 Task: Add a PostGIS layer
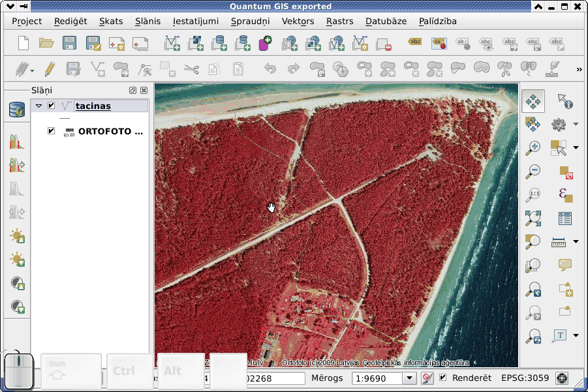click(x=219, y=44)
